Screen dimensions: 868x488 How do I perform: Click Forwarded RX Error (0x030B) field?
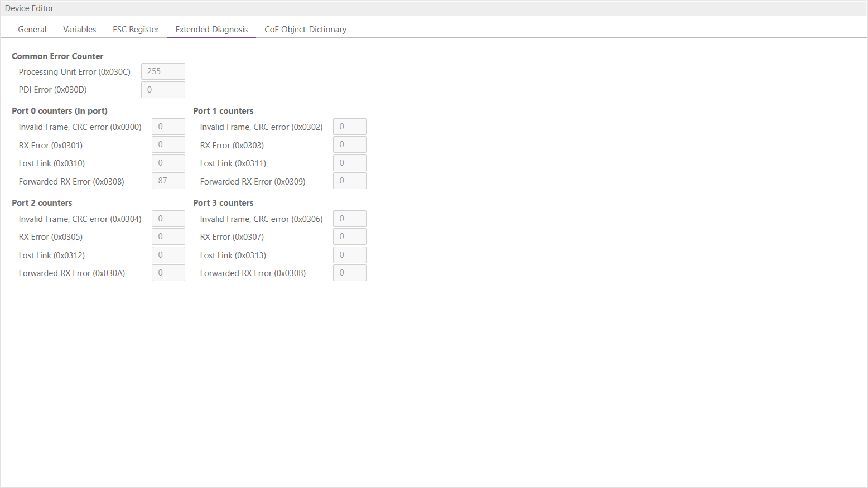349,273
